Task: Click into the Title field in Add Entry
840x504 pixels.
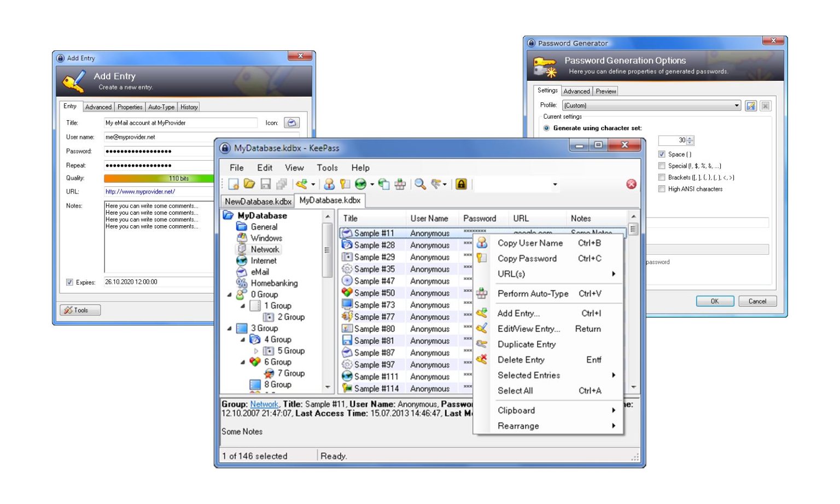Action: pos(180,123)
